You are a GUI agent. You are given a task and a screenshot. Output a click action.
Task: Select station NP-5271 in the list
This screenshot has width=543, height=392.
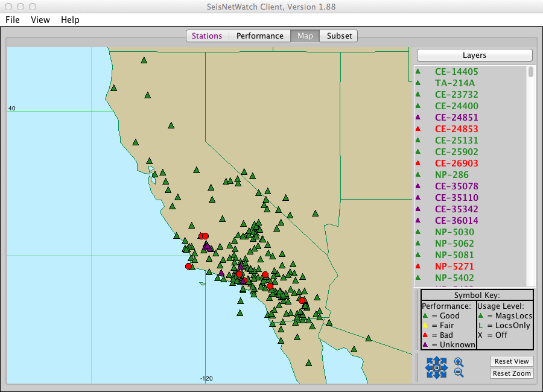(454, 267)
